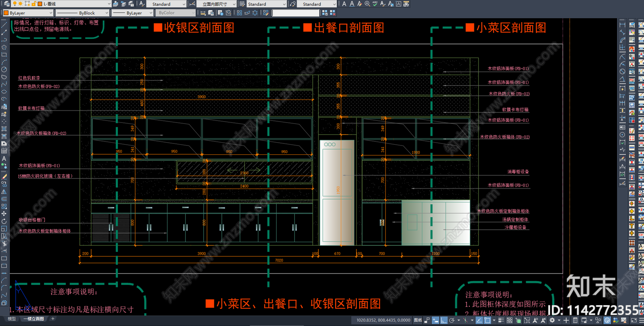Toggle the layer freeze sun icon
The width and height of the screenshot is (644, 326).
click(21, 4)
